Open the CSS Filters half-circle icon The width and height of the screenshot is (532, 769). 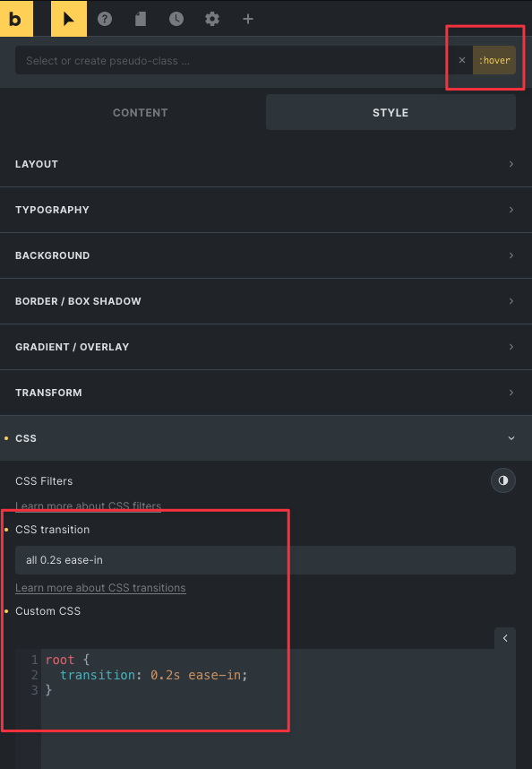(x=503, y=480)
